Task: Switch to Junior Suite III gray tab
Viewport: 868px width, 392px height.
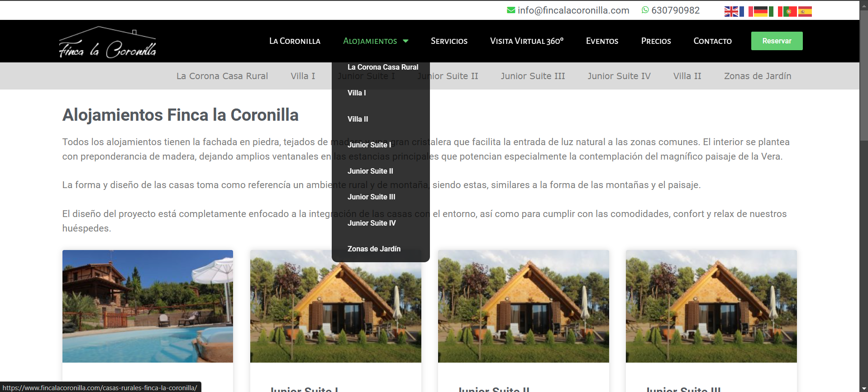Action: [x=533, y=76]
